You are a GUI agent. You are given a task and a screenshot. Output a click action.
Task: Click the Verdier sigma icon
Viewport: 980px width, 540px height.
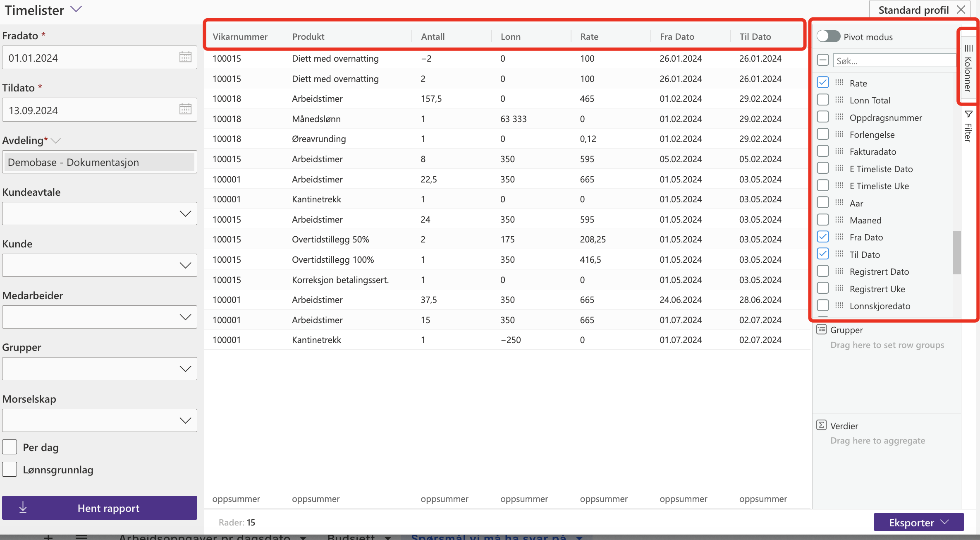click(x=821, y=425)
